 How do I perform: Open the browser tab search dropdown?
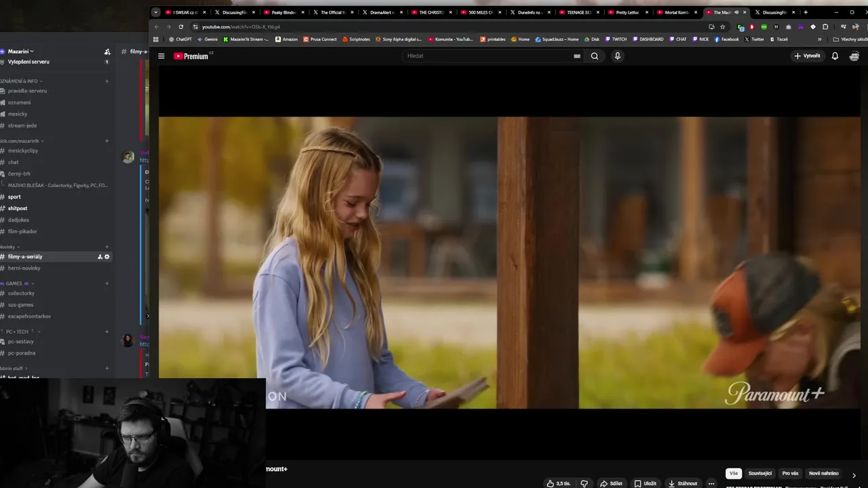pos(155,12)
